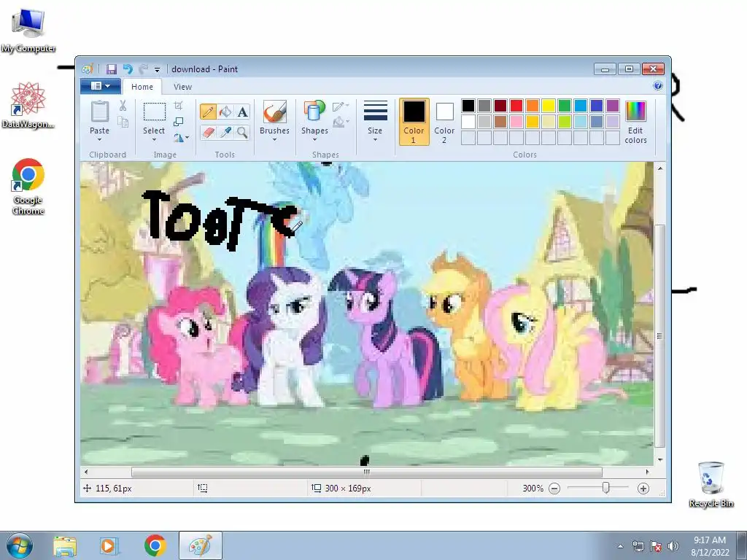747x560 pixels.
Task: Open DataWagon desktop shortcut
Action: [x=28, y=105]
